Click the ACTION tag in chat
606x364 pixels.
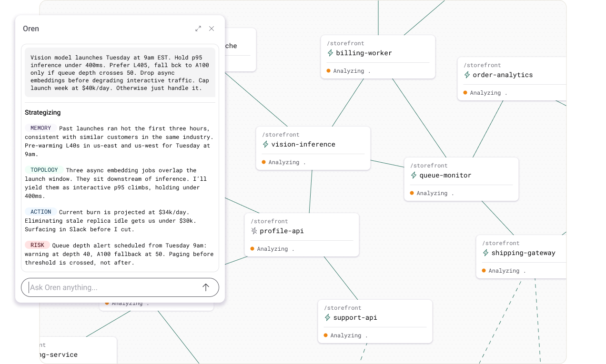(40, 212)
